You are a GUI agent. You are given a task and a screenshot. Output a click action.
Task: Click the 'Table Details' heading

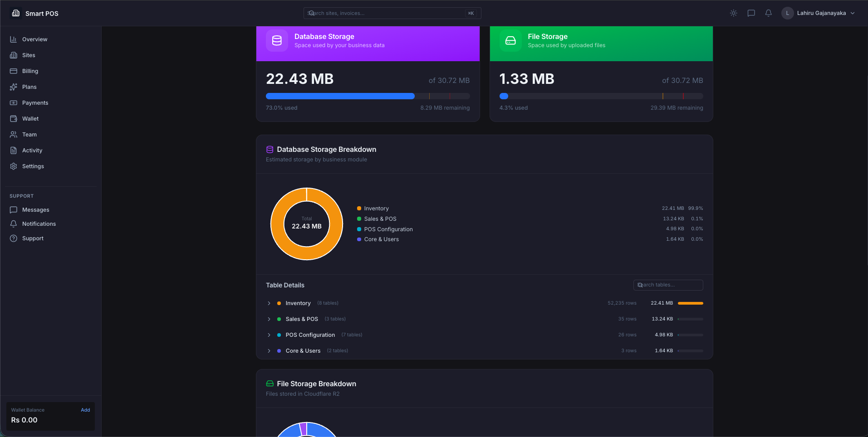point(285,285)
